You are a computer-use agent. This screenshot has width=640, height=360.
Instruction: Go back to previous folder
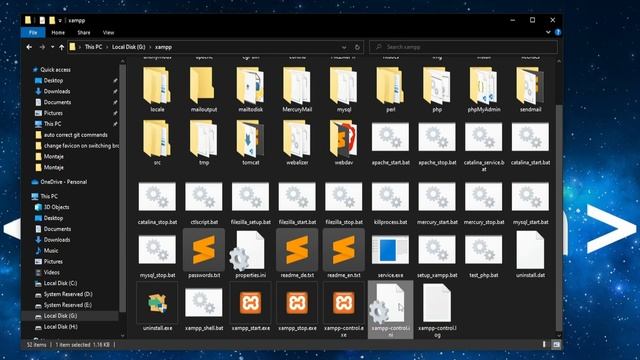coord(29,47)
